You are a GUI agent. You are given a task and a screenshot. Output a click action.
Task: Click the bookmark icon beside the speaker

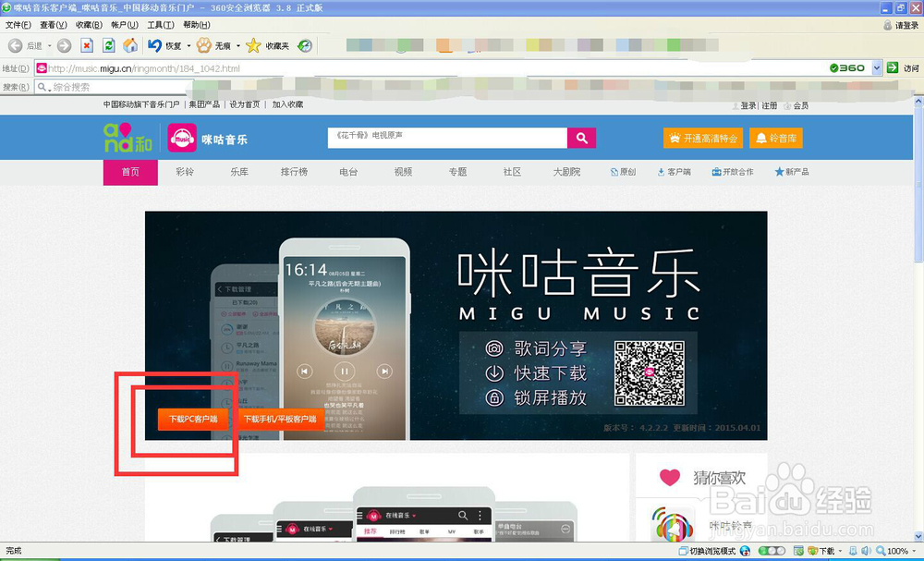click(x=853, y=551)
